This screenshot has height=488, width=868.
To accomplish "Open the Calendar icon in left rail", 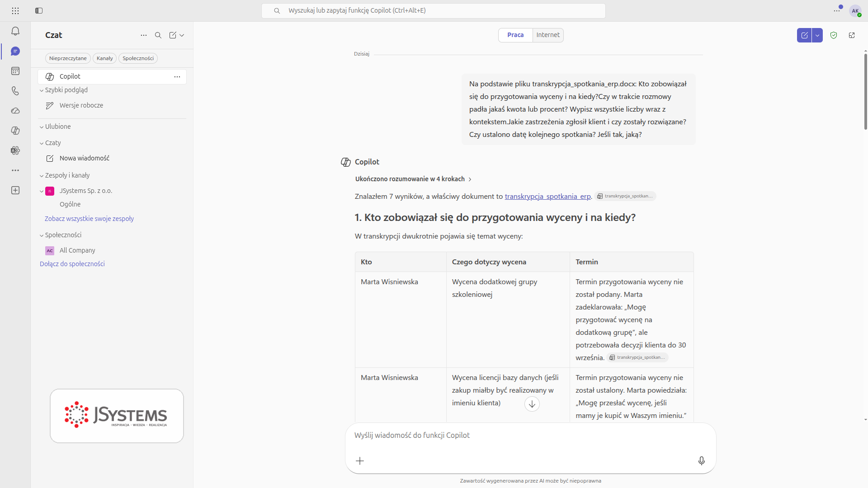I will [x=15, y=71].
